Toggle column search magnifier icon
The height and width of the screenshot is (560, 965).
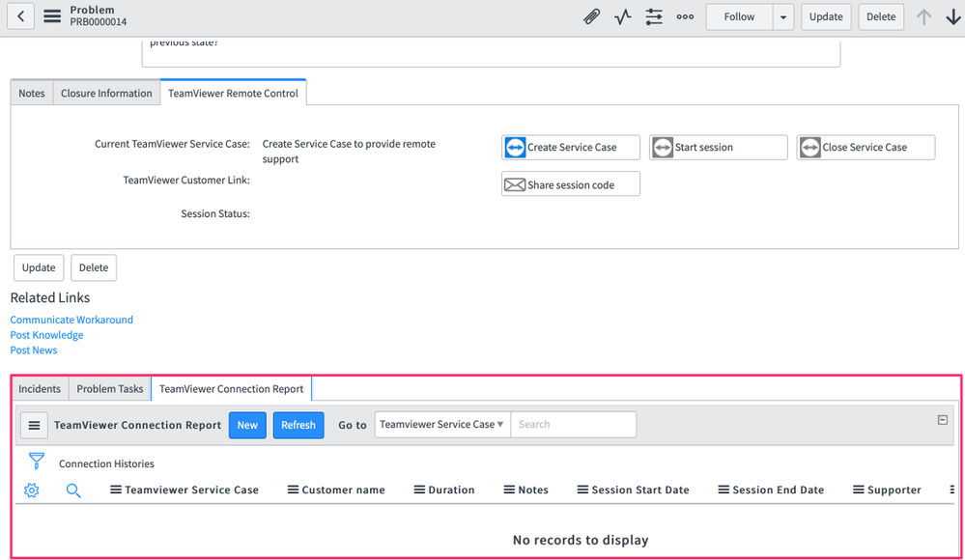(x=73, y=490)
